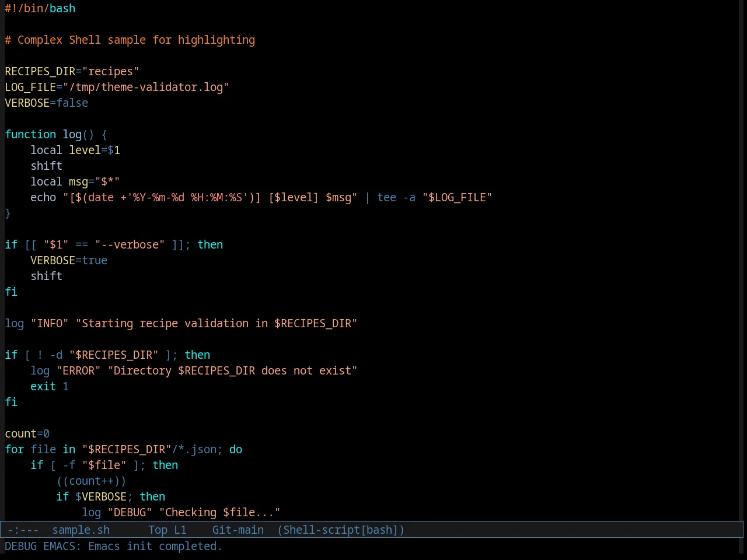Screen dimensions: 747x560
Task: Click the RECIPES_DIR variable assignment
Action: click(x=72, y=71)
